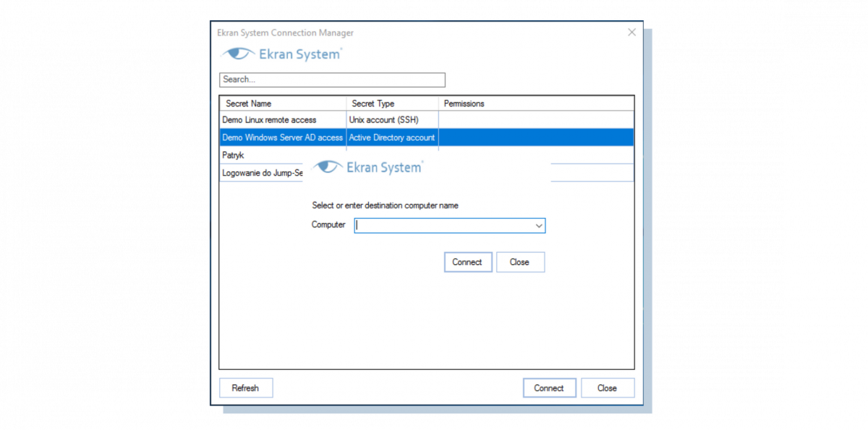Click the bottom Connect button of Connection Manager
Screen dimensions: 868x430
pyautogui.click(x=549, y=388)
